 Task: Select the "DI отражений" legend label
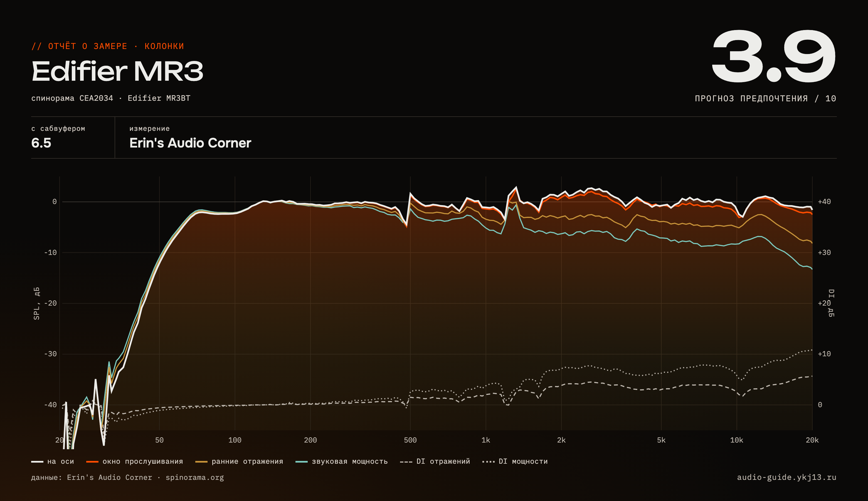443,461
